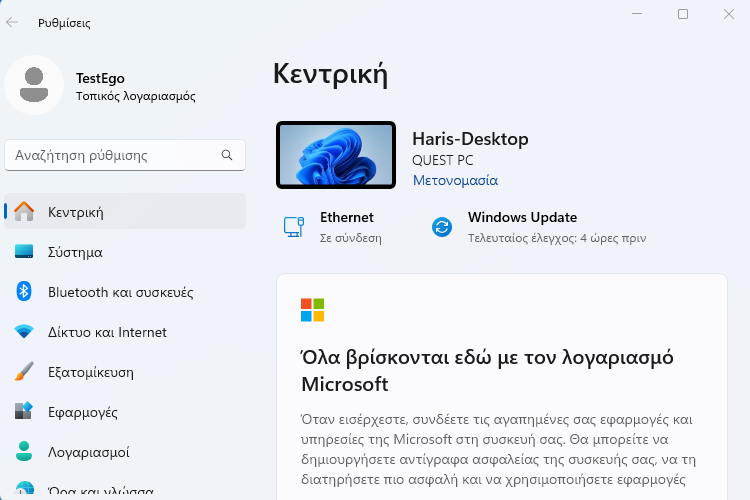Click the Σε σύνδεση status text
Viewport: 750px width, 500px height.
coord(351,238)
